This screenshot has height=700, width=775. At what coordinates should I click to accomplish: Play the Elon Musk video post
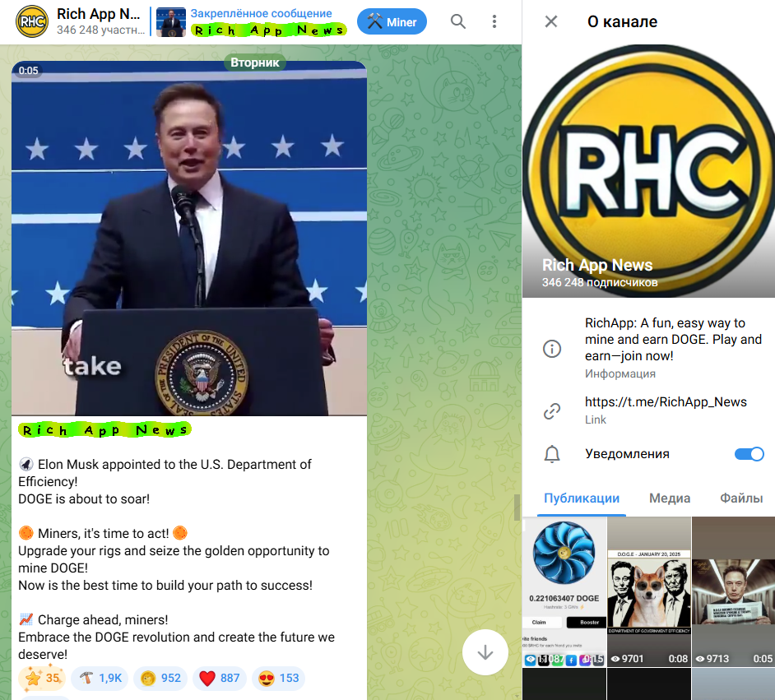click(x=188, y=238)
